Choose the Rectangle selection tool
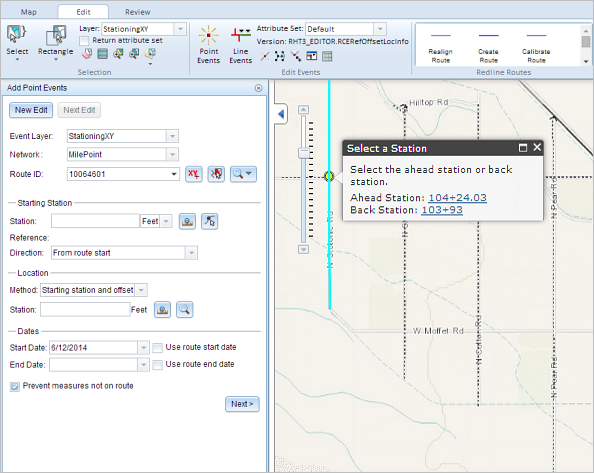The width and height of the screenshot is (594, 473). click(x=55, y=42)
